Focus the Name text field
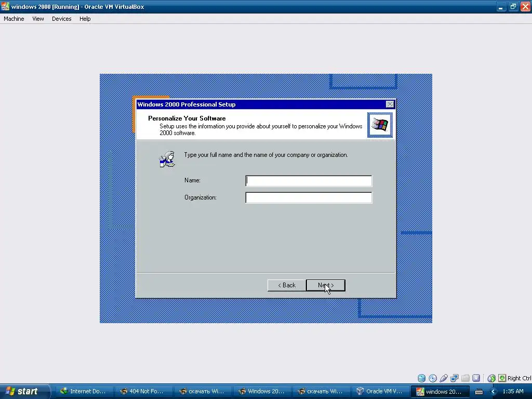The height and width of the screenshot is (399, 532). [x=309, y=180]
